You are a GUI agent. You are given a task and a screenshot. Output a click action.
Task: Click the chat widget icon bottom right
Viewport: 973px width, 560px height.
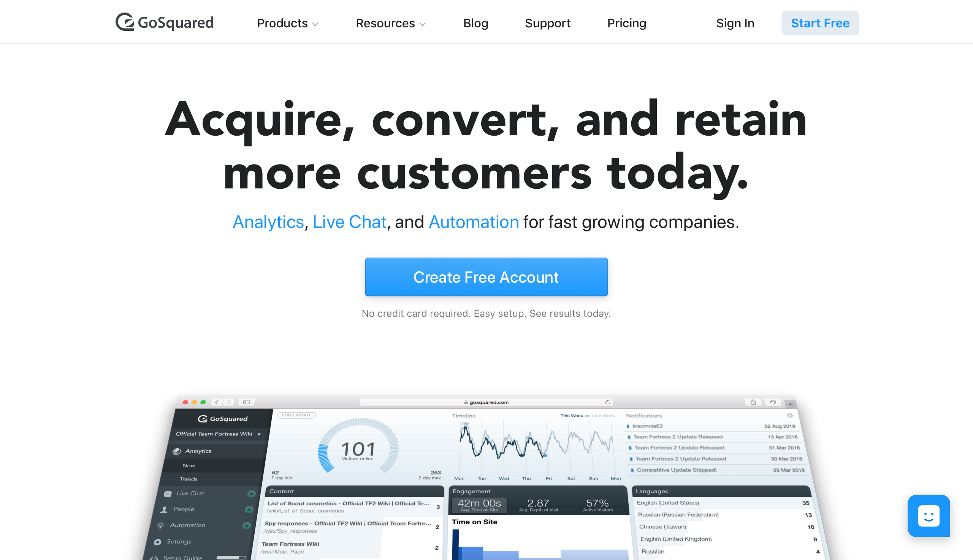(x=929, y=516)
